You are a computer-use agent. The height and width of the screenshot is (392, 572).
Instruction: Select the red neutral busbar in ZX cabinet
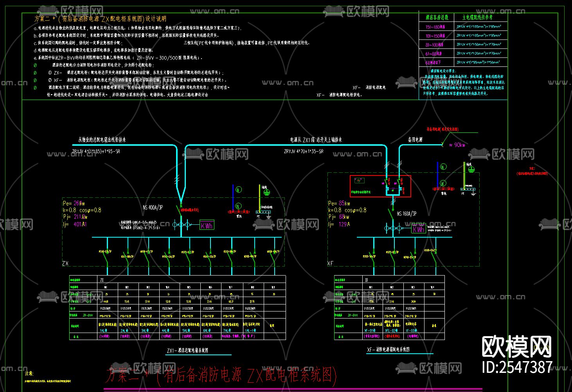[238, 212]
